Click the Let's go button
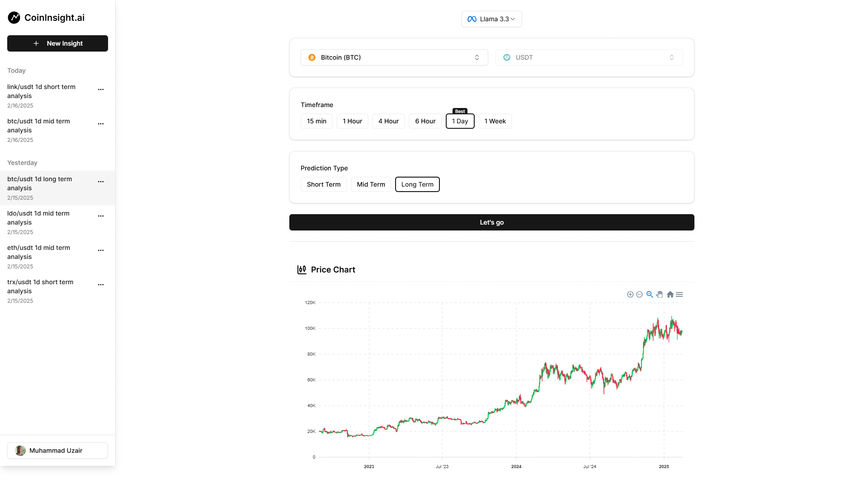 point(491,222)
